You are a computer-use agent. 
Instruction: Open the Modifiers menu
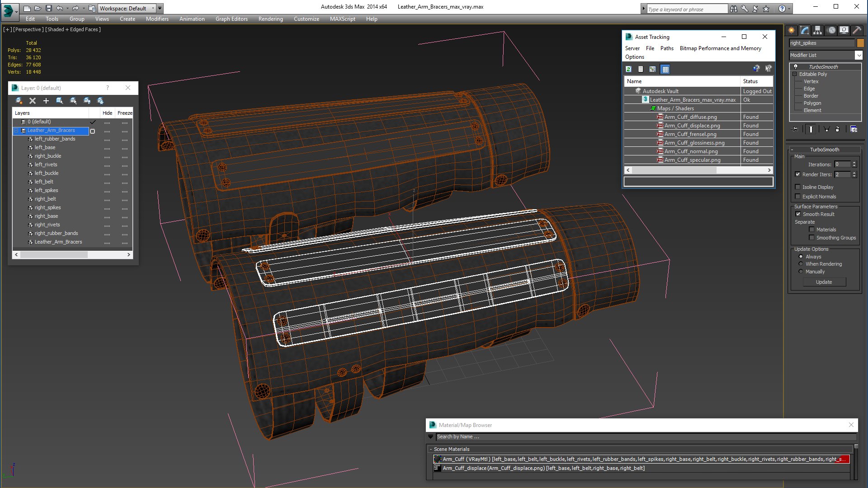[x=157, y=19]
